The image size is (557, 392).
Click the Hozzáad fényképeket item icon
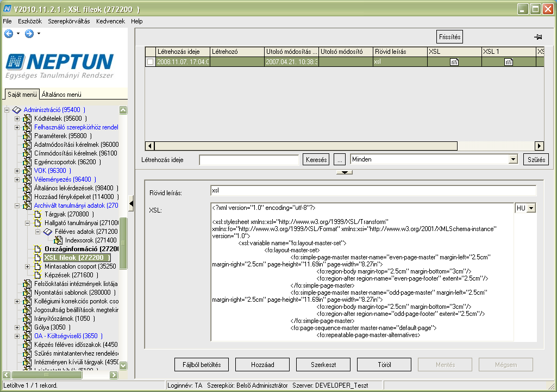(x=27, y=196)
